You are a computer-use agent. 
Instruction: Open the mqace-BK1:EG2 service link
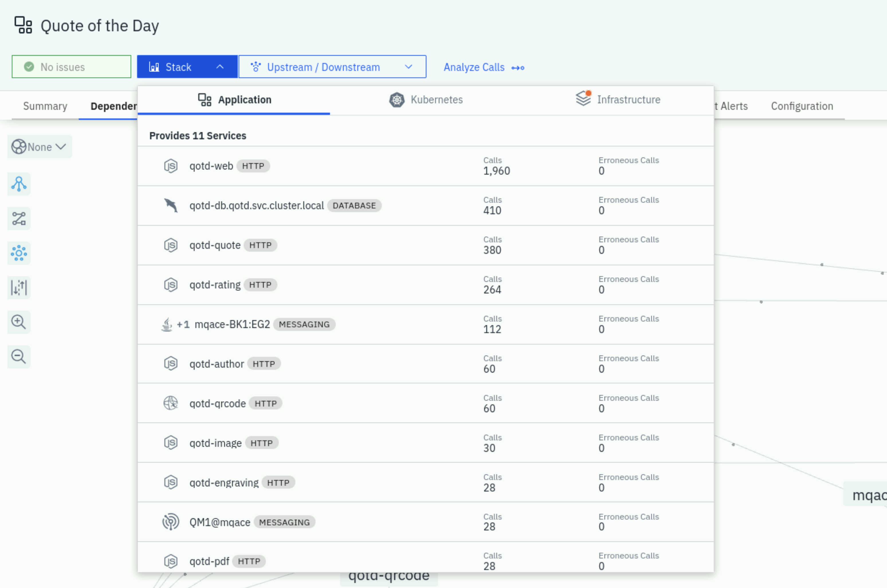coord(232,324)
